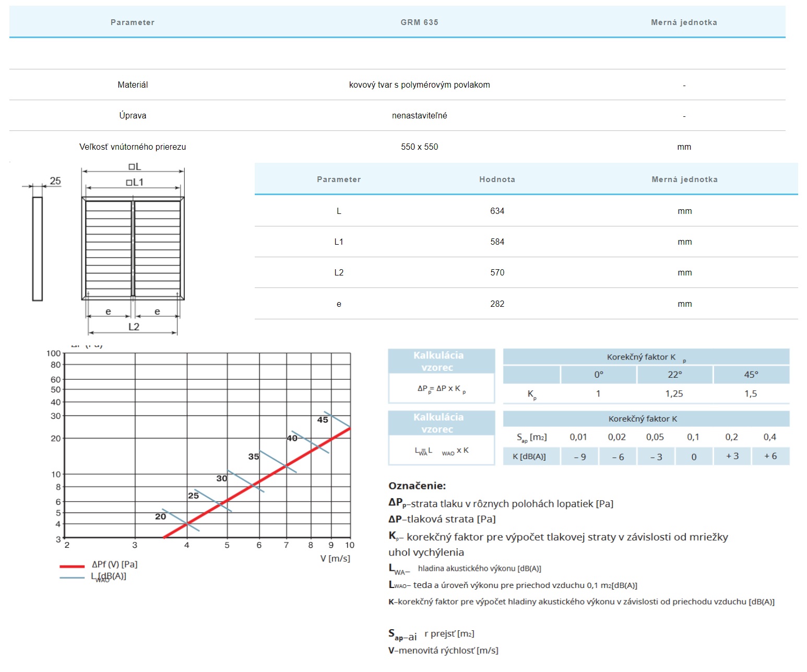Click the GRM 635 column header
This screenshot has height=672, width=807.
coord(419,22)
